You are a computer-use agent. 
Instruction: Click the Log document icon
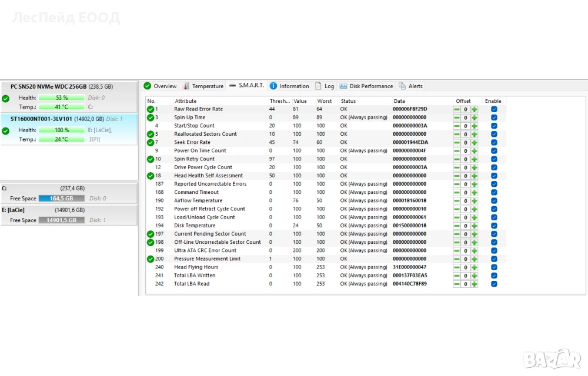click(x=319, y=86)
